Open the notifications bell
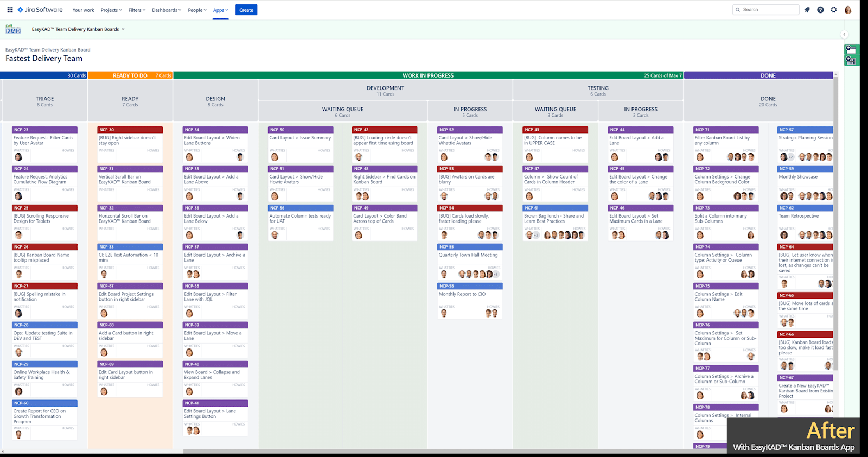 (x=807, y=10)
